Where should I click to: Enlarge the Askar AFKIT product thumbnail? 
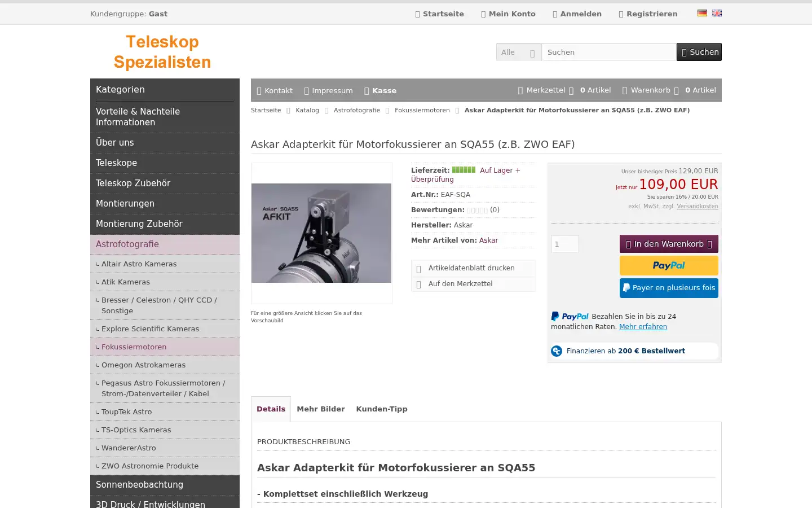coord(321,233)
